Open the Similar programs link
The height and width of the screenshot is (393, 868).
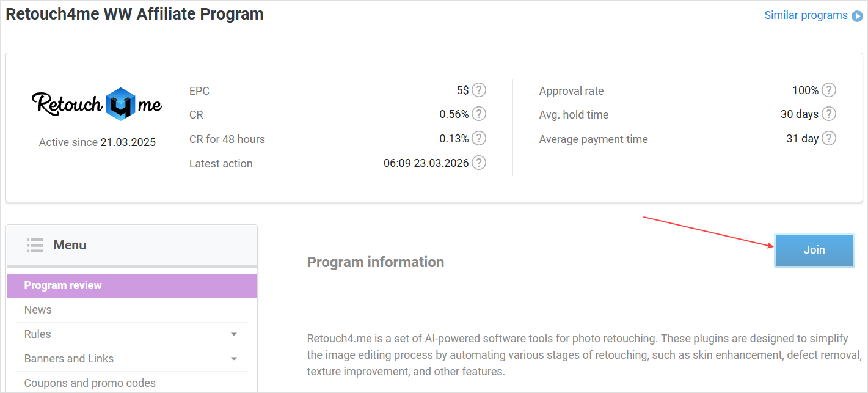[806, 15]
